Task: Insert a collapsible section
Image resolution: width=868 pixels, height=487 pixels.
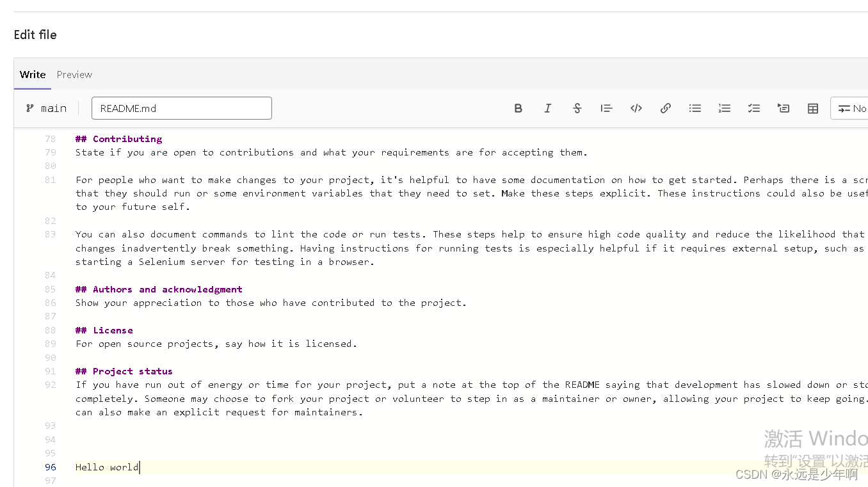Action: click(x=784, y=108)
